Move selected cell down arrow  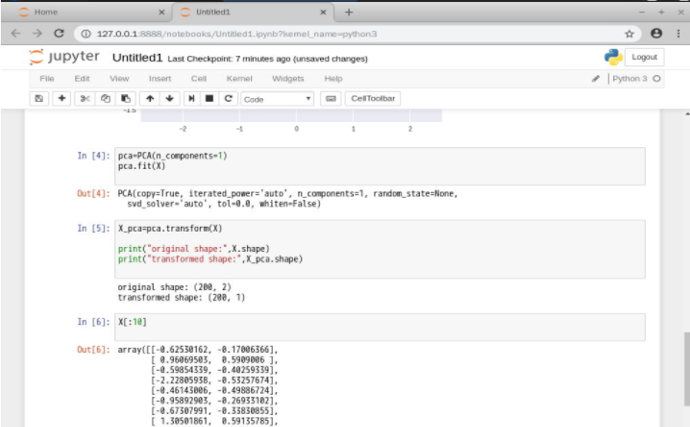[x=170, y=99]
